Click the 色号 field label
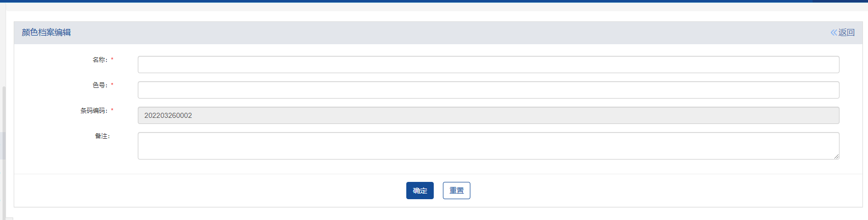The image size is (868, 220). (x=99, y=85)
